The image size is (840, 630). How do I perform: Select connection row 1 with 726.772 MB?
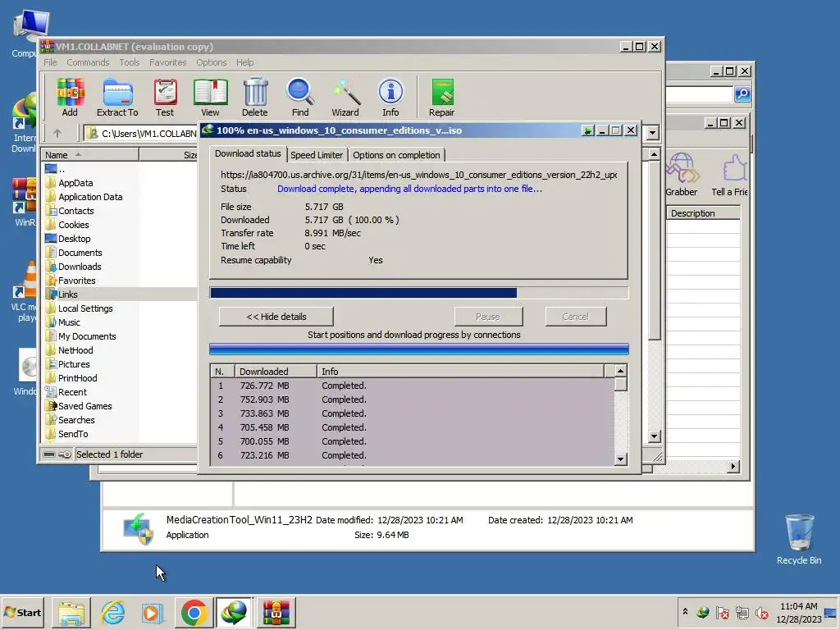coord(413,386)
